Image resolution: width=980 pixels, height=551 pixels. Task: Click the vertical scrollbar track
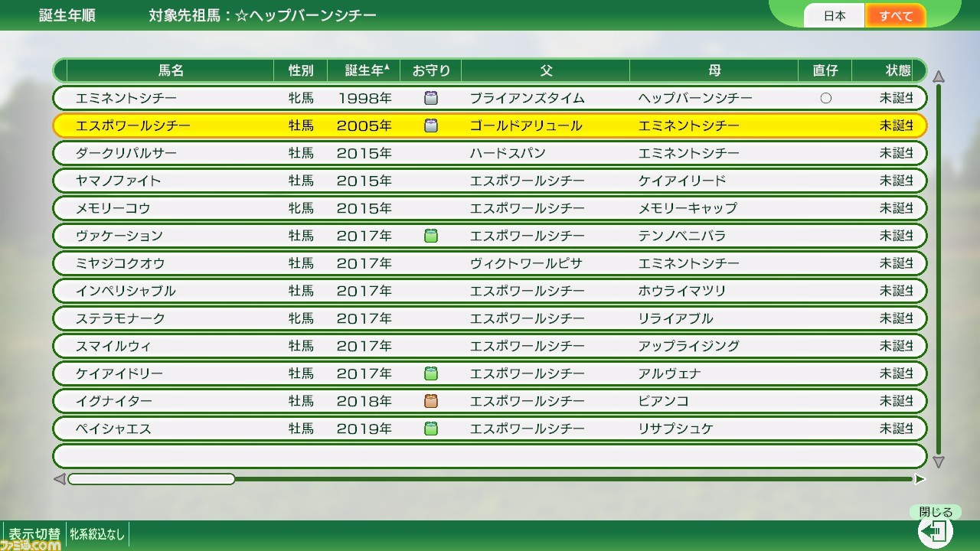(x=939, y=269)
